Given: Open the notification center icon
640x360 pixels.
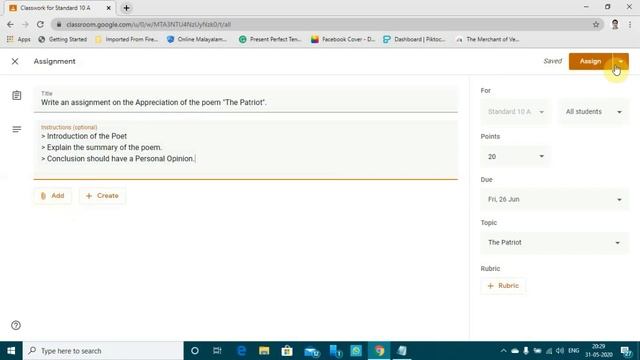Looking at the screenshot, I should point(626,351).
